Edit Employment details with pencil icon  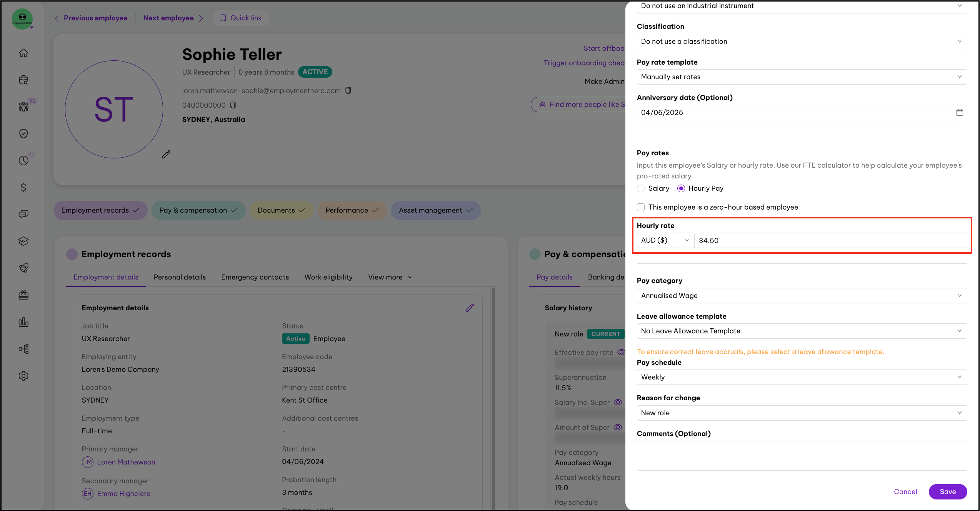[x=470, y=308]
